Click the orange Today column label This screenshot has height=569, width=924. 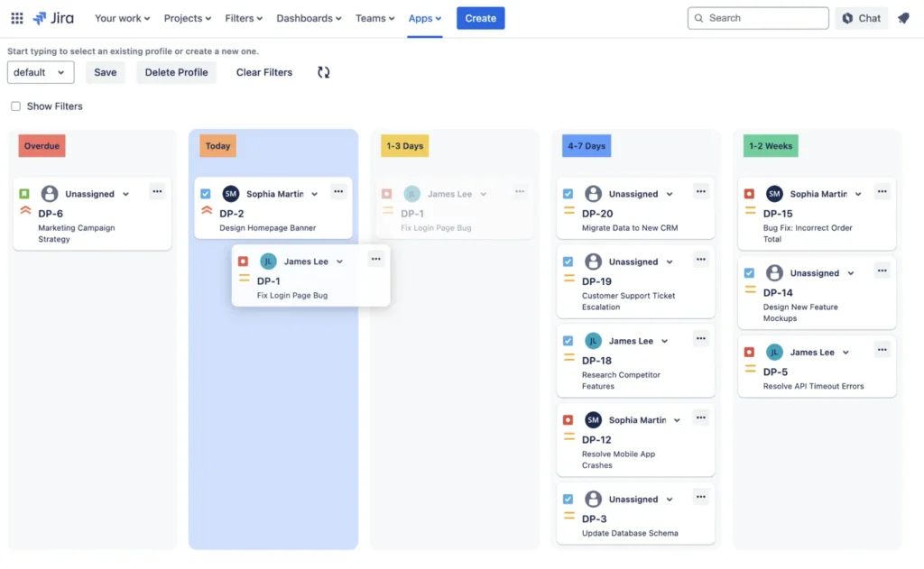point(218,146)
